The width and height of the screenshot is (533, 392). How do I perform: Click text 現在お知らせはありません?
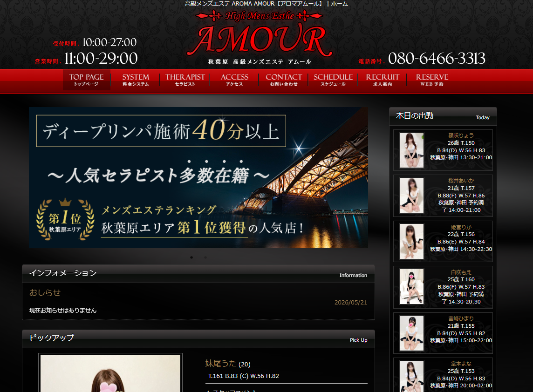pyautogui.click(x=63, y=311)
